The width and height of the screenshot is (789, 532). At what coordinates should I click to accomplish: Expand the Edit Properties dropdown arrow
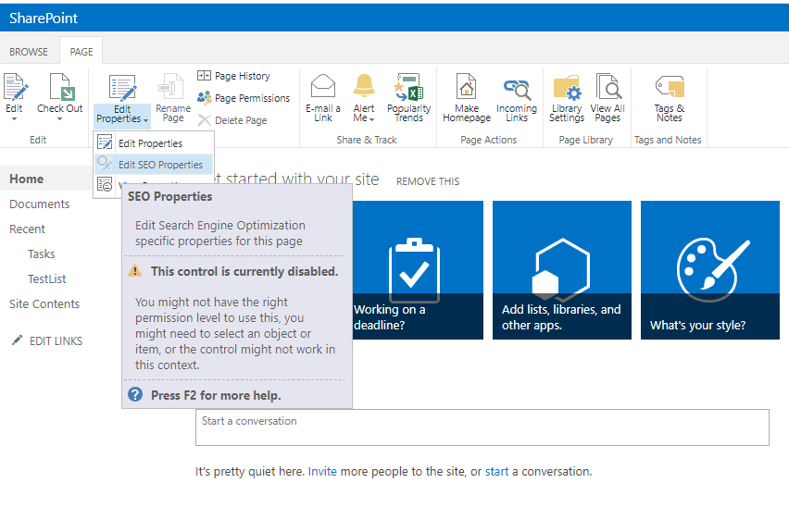pyautogui.click(x=146, y=120)
